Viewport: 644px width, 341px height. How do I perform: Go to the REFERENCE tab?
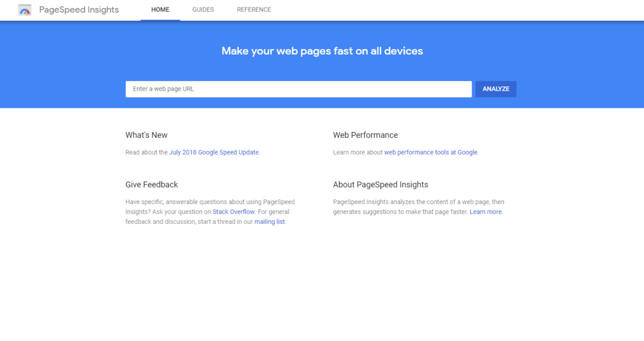(254, 10)
